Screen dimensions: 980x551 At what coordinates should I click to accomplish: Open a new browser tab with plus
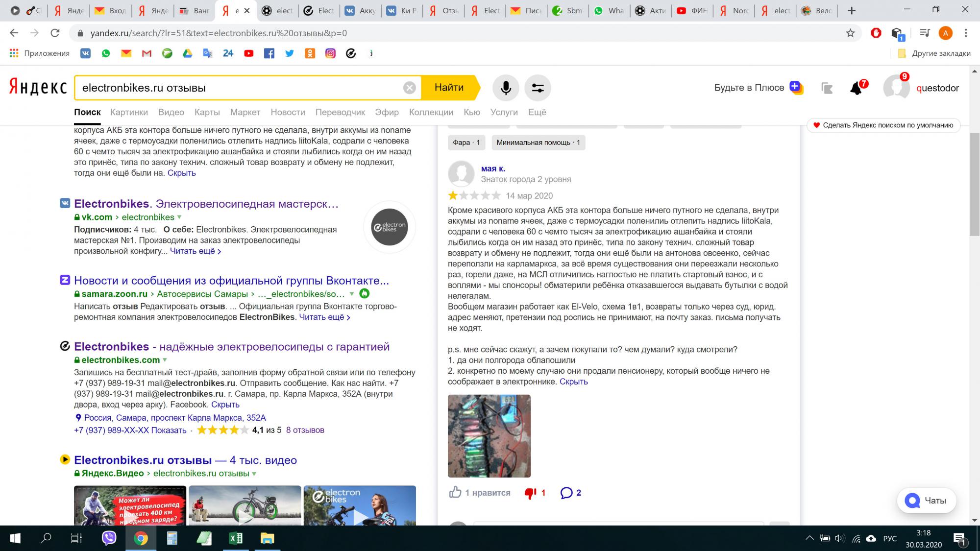(852, 10)
